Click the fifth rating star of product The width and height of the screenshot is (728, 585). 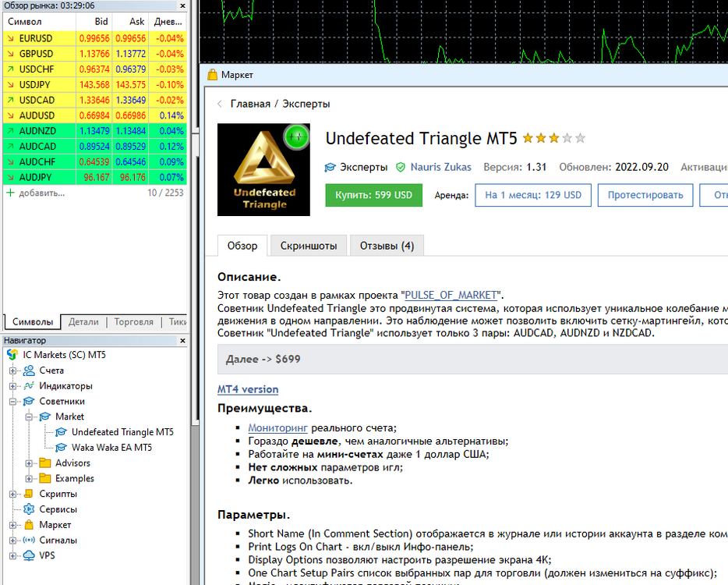coord(580,138)
